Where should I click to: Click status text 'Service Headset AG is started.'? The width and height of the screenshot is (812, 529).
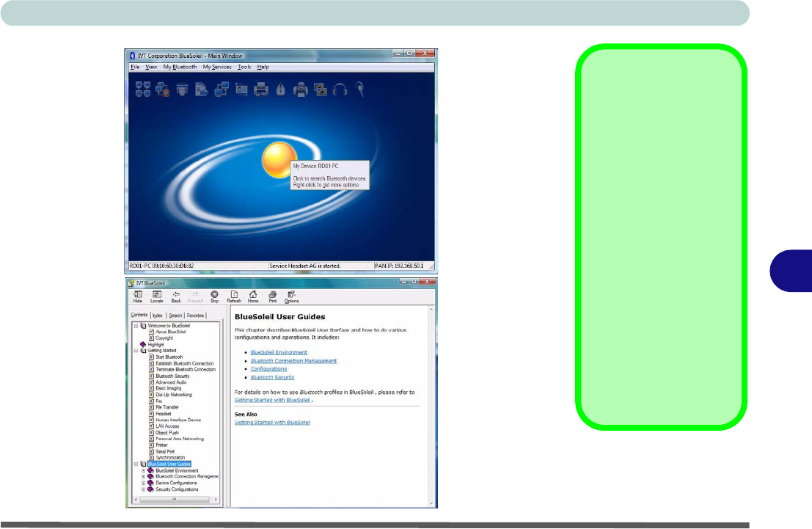pyautogui.click(x=305, y=266)
